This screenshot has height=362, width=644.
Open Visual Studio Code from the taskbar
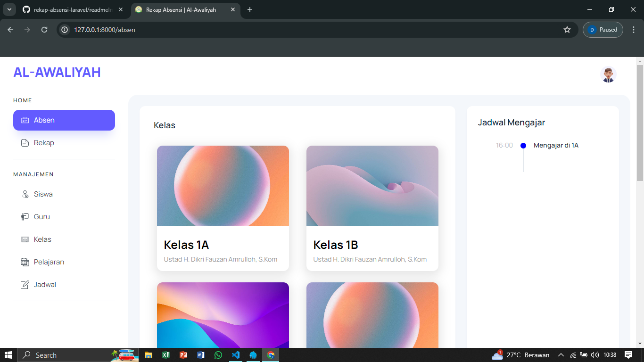pos(236,355)
